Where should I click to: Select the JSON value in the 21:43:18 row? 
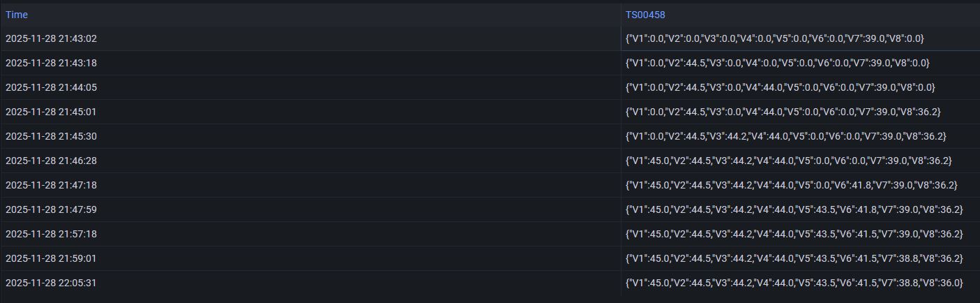777,64
